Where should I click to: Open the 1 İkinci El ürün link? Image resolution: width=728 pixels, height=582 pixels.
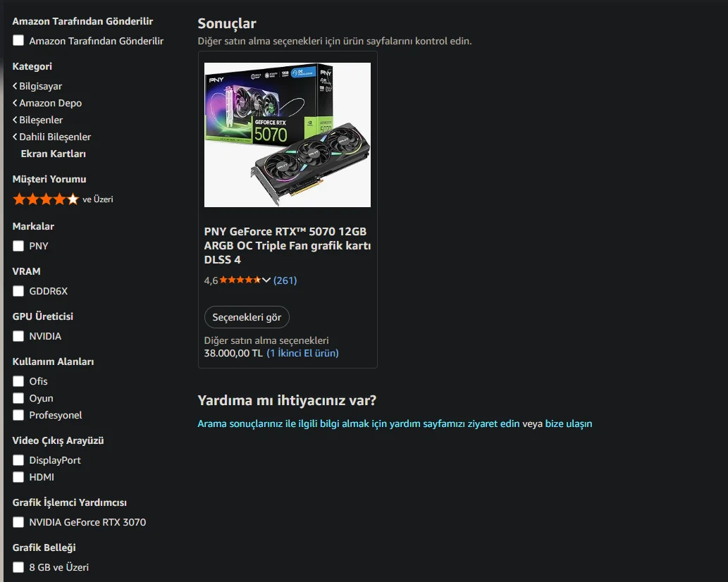point(303,353)
